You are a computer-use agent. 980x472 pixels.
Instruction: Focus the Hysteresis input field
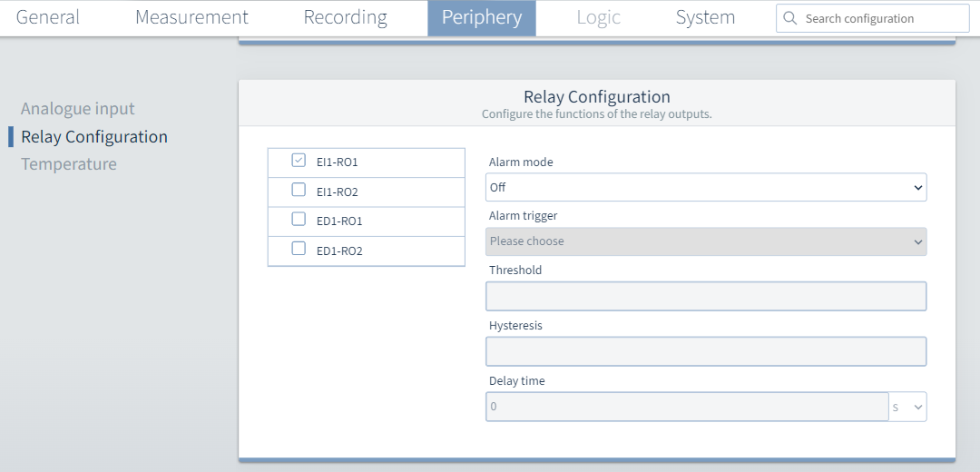point(706,352)
